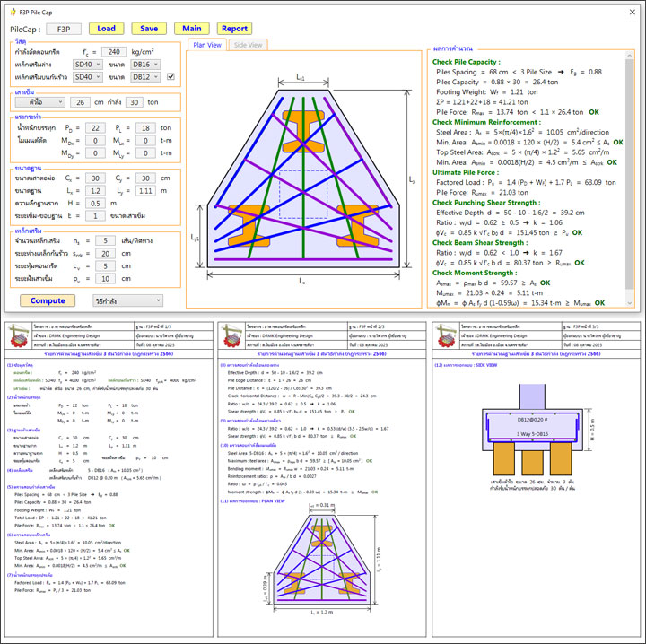This screenshot has width=646, height=644.
Task: Click the Load button
Action: (x=107, y=28)
